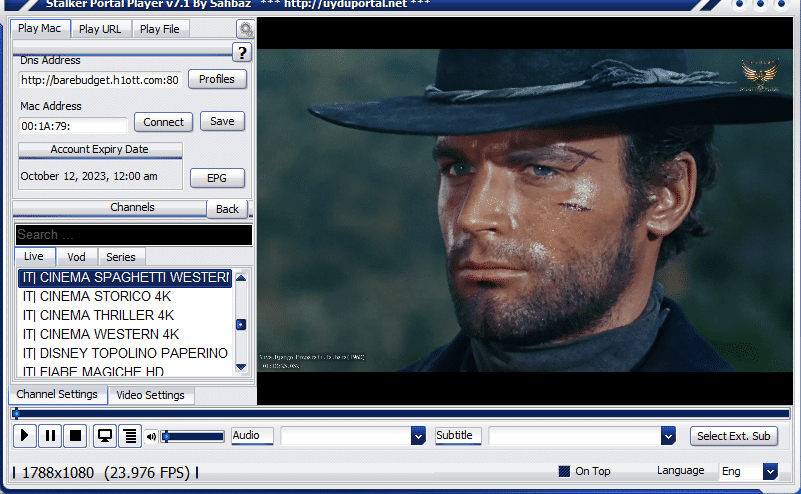The height and width of the screenshot is (494, 801).
Task: Switch to the Play Mac tab
Action: pos(40,28)
